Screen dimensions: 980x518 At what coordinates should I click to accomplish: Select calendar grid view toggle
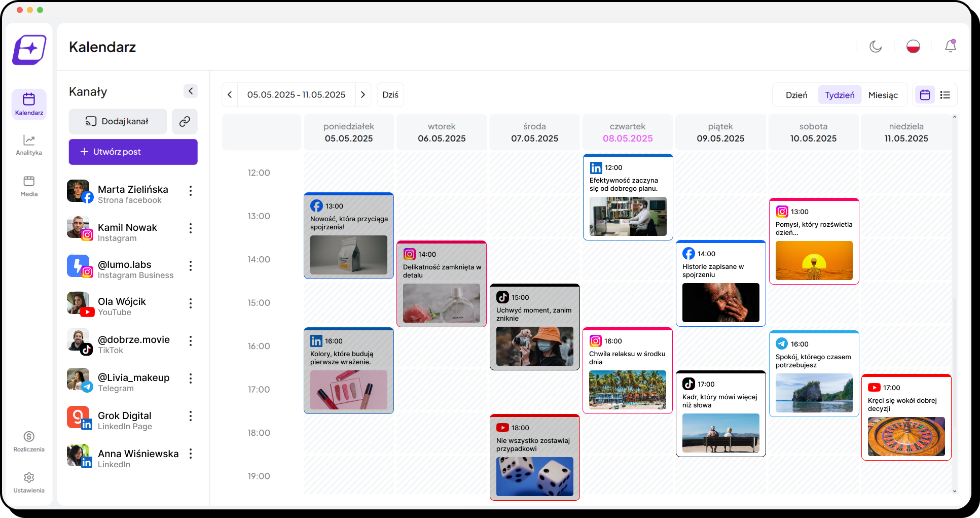(x=925, y=95)
